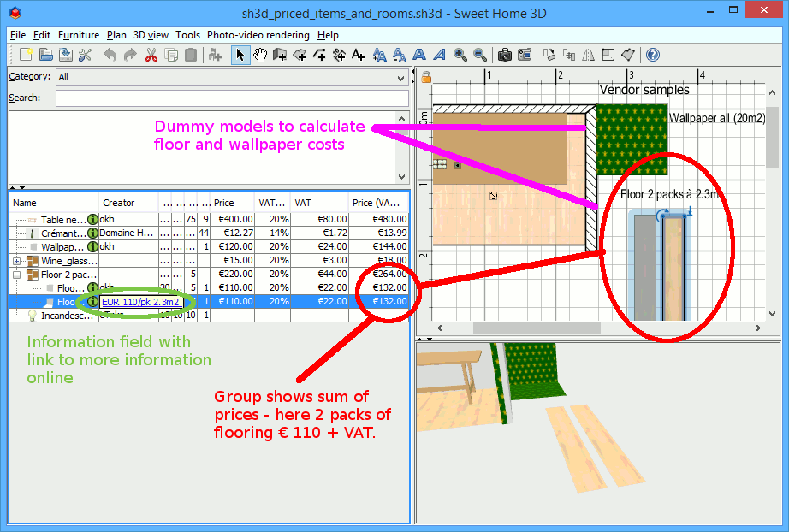The width and height of the screenshot is (789, 532).
Task: Sort by the Price column header
Action: (x=232, y=203)
